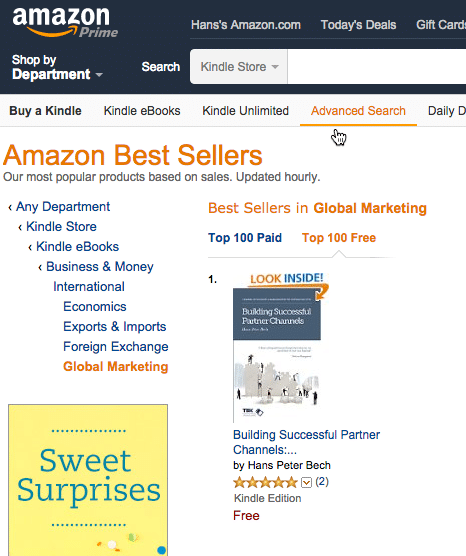Select the Exports & Imports category
This screenshot has width=466, height=556.
pyautogui.click(x=115, y=326)
